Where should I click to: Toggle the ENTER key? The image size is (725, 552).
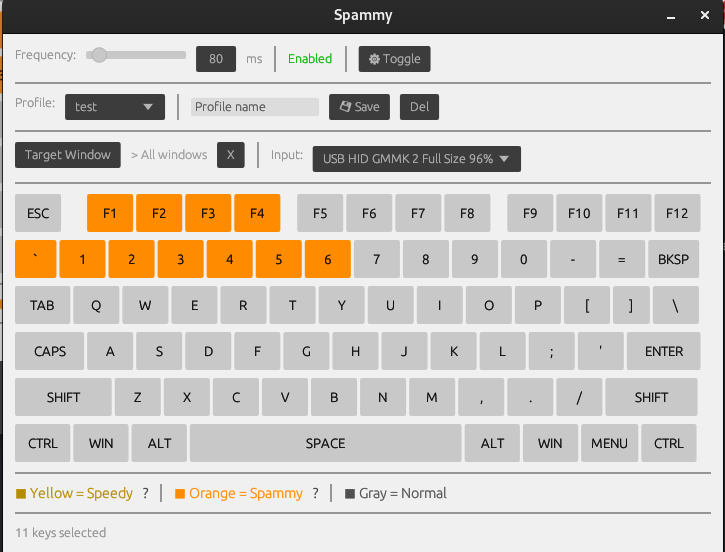coord(664,351)
